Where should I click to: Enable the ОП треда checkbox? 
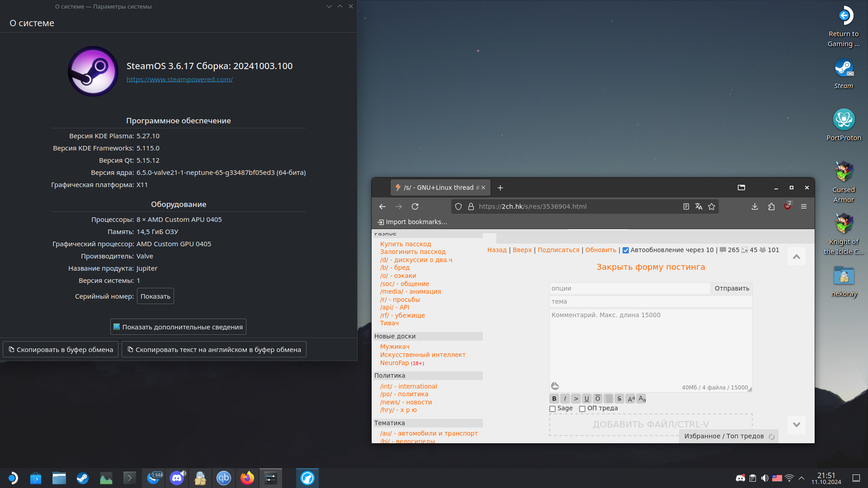click(x=582, y=409)
